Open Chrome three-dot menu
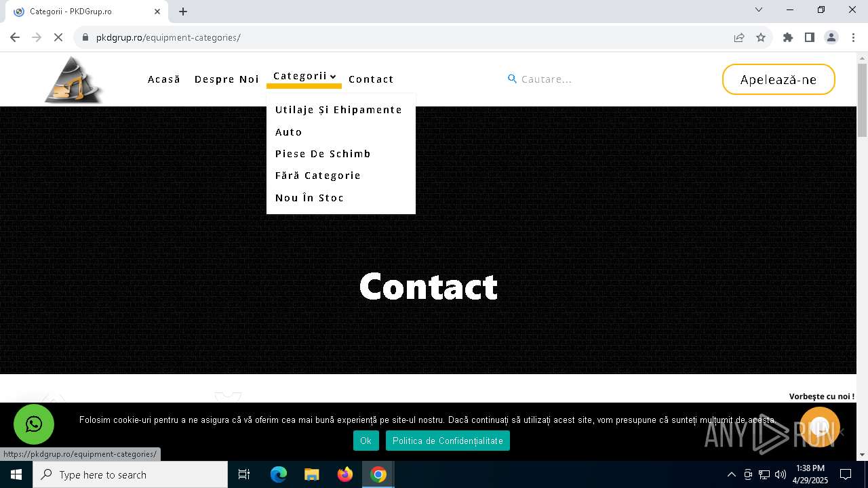The width and height of the screenshot is (868, 488). pyautogui.click(x=853, y=37)
